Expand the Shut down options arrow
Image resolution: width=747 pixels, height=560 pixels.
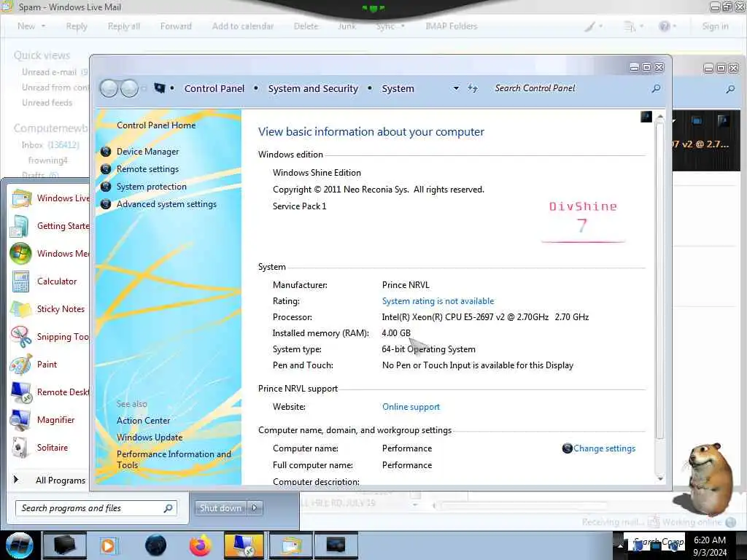pyautogui.click(x=255, y=508)
